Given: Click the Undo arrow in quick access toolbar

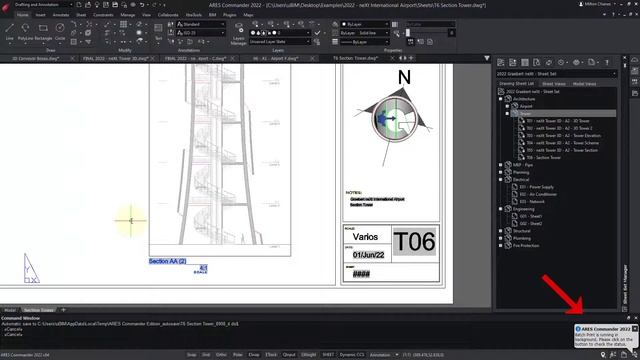Looking at the screenshot, I should click(x=142, y=5).
